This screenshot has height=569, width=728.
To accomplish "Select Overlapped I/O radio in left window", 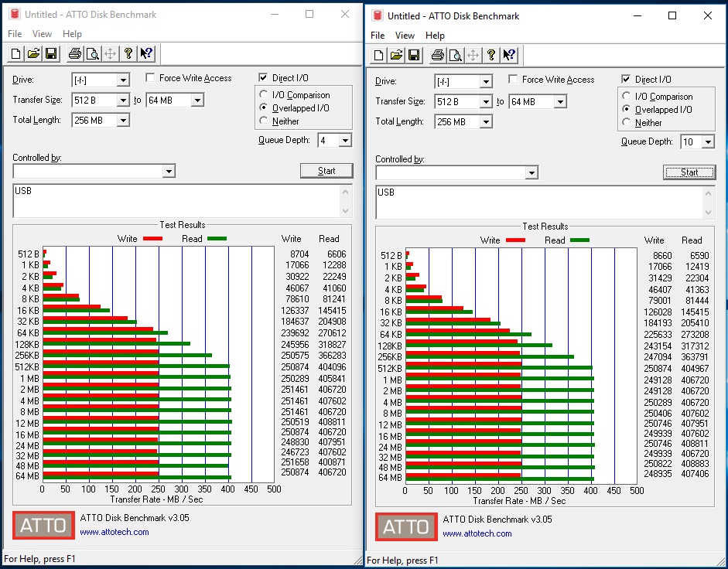I will pyautogui.click(x=263, y=107).
